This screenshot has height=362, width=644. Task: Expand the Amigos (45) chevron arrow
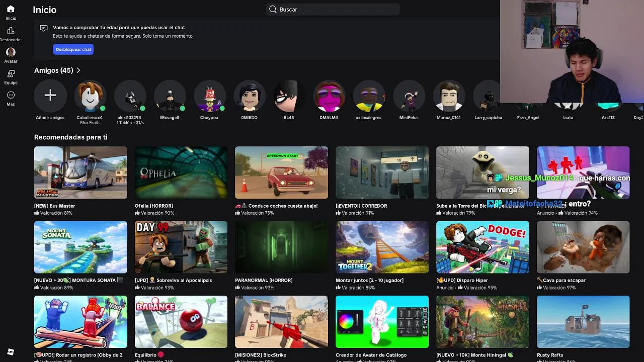pyautogui.click(x=78, y=70)
